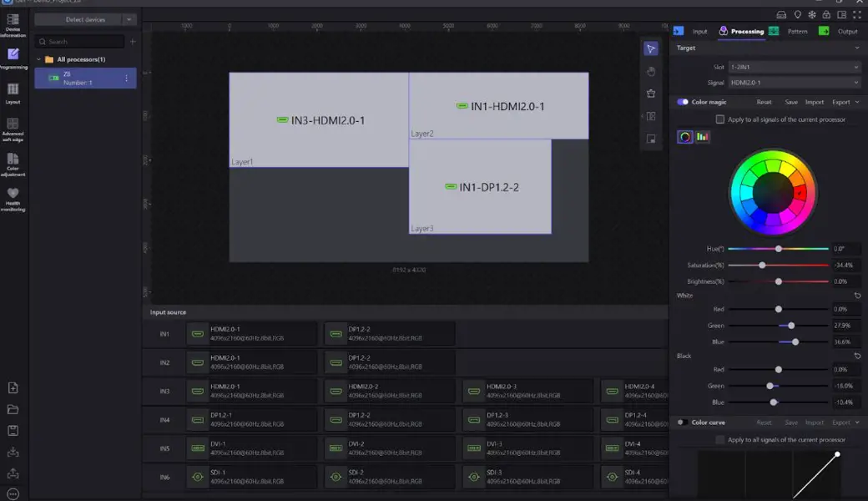
Task: Enable the Color curve toggle
Action: (683, 423)
